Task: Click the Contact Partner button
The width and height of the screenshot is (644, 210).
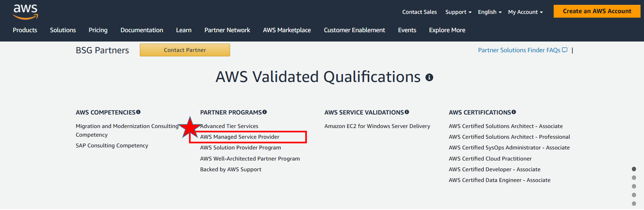Action: (x=185, y=50)
